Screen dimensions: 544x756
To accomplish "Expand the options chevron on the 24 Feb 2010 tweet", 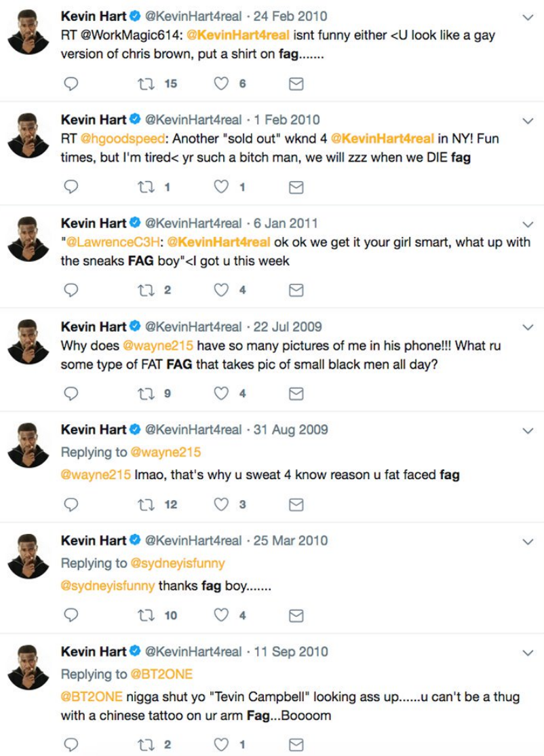I will click(x=528, y=18).
